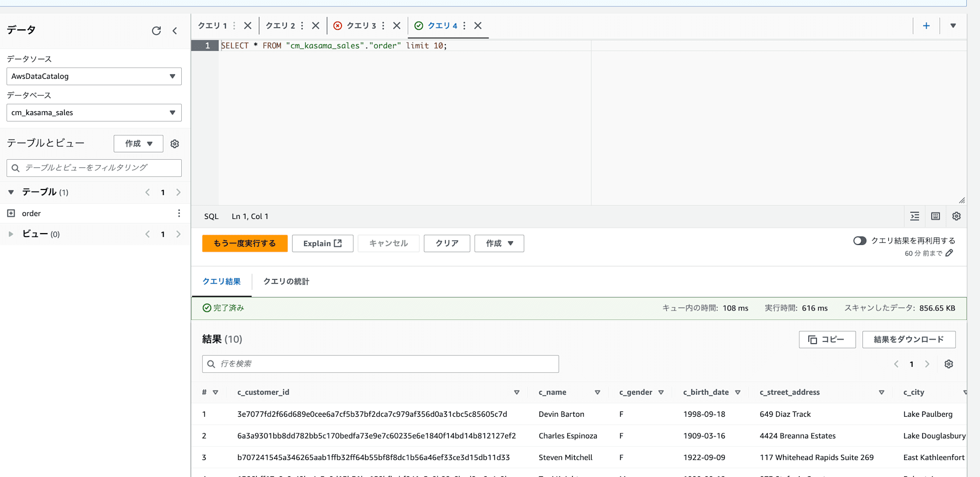980x477 pixels.
Task: Refresh the data panel
Action: click(x=156, y=30)
